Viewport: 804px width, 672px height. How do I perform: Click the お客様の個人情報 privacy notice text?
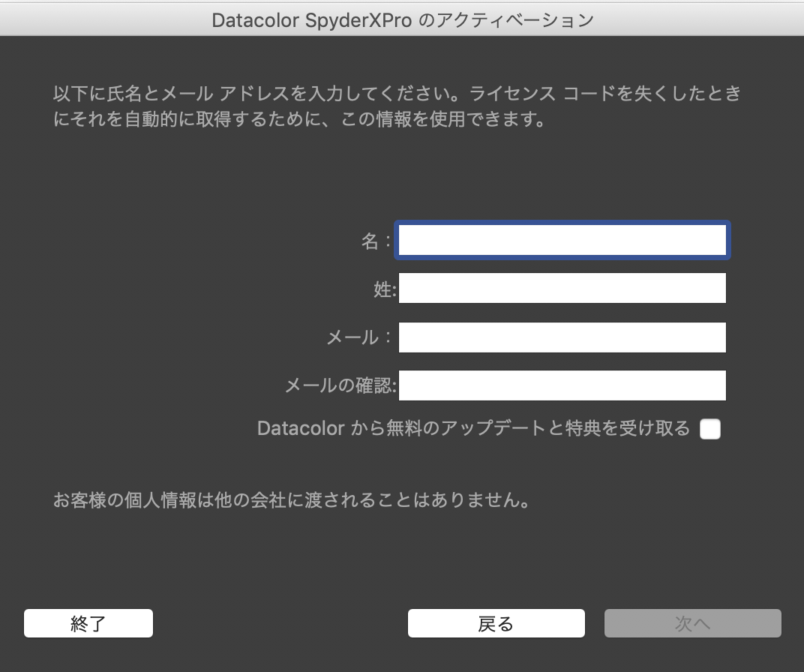click(x=292, y=500)
